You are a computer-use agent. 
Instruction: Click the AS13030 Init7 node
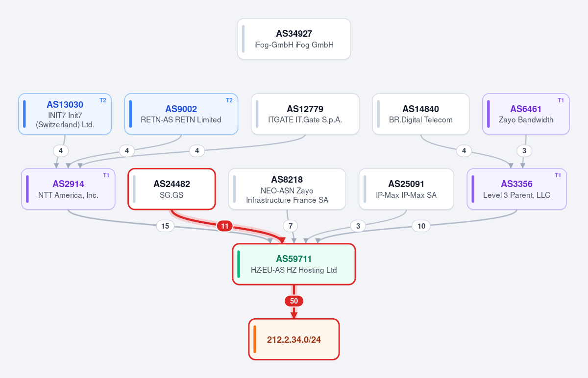[65, 114]
